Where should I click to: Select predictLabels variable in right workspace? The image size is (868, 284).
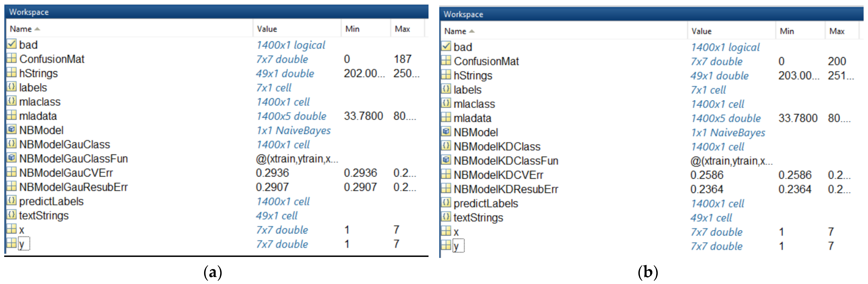pos(486,204)
